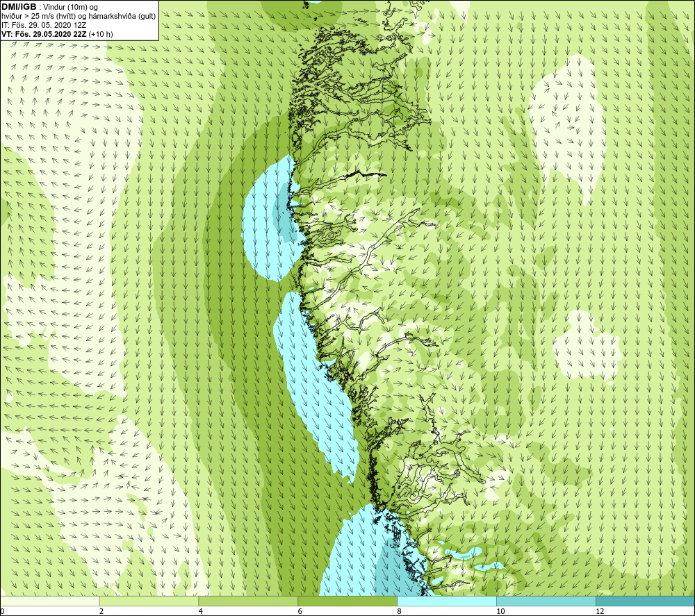Click the 2–4 m/s light green swatch
The width and height of the screenshot is (695, 616).
149,601
